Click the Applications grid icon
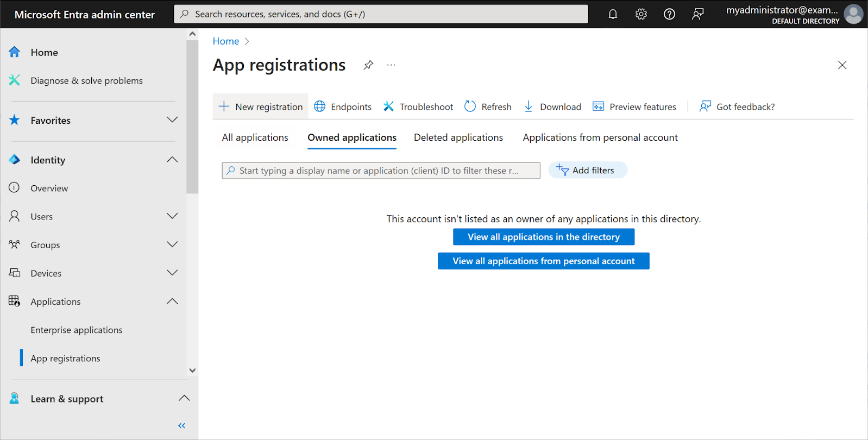This screenshot has width=868, height=440. (x=14, y=301)
